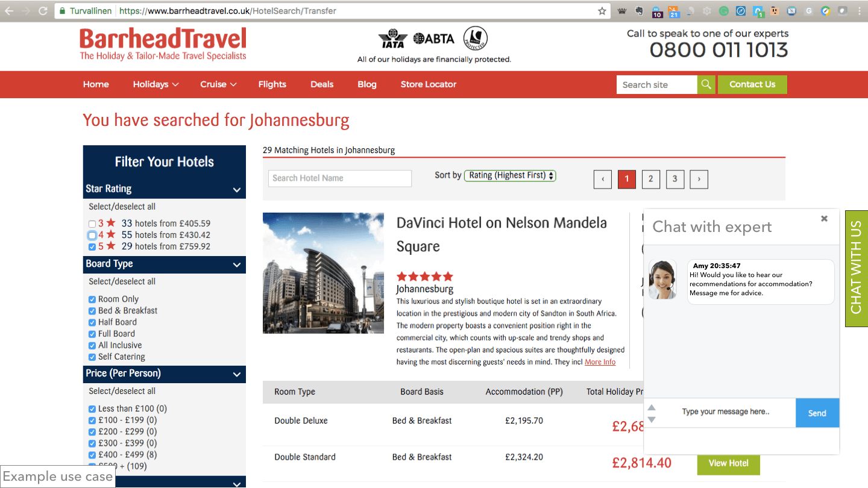Open Blog in navigation bar

(367, 84)
